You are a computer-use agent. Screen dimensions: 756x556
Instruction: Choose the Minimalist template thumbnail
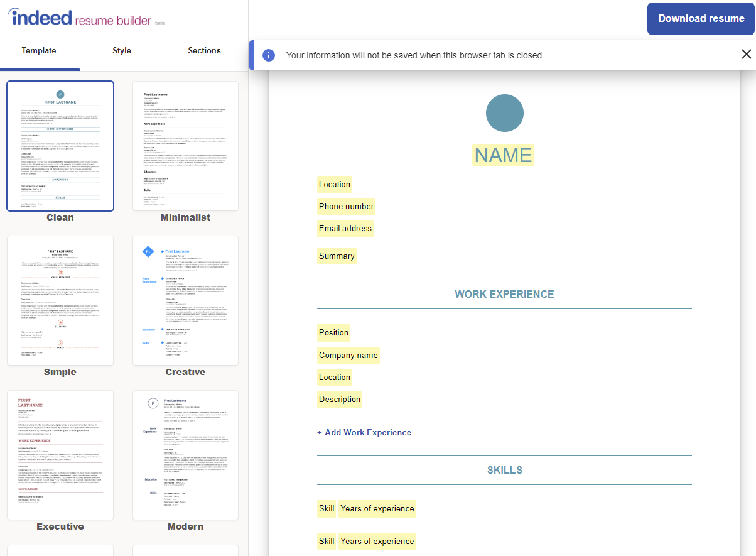click(186, 146)
